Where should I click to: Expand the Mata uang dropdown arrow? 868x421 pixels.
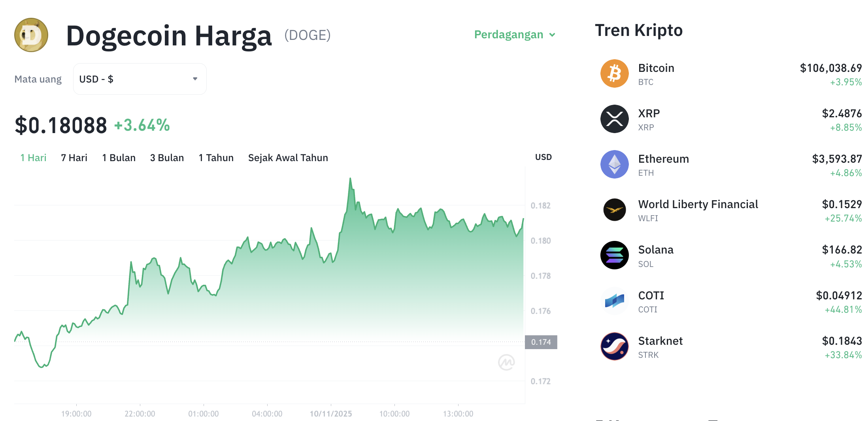[194, 79]
